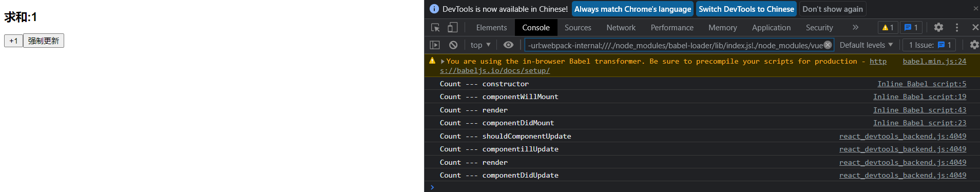Open console settings gear icon
Image resolution: width=980 pixels, height=192 pixels.
pyautogui.click(x=974, y=45)
